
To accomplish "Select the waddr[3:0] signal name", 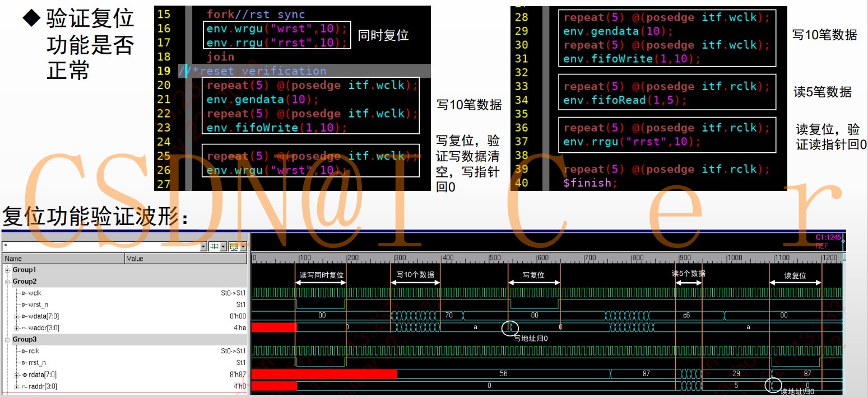I will [x=43, y=328].
